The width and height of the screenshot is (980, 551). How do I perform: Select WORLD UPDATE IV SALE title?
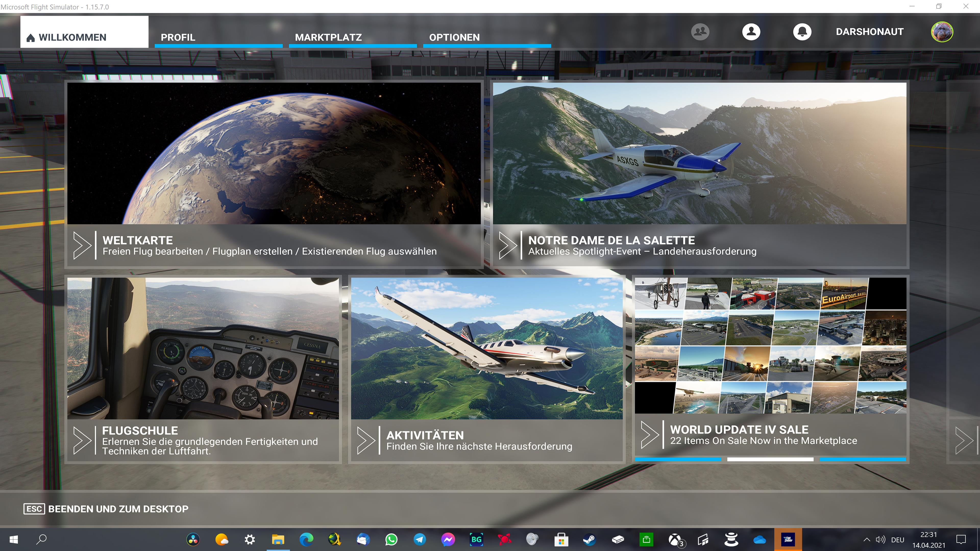click(739, 430)
